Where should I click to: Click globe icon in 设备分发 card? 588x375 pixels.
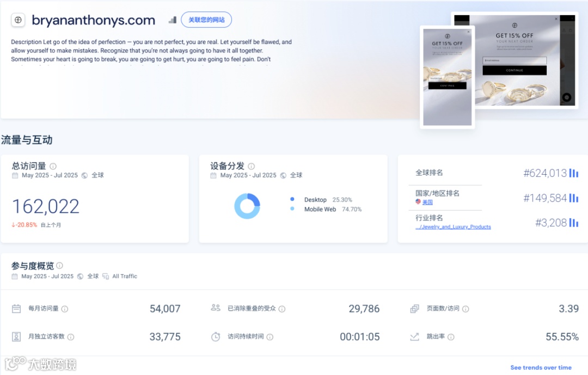coord(283,175)
